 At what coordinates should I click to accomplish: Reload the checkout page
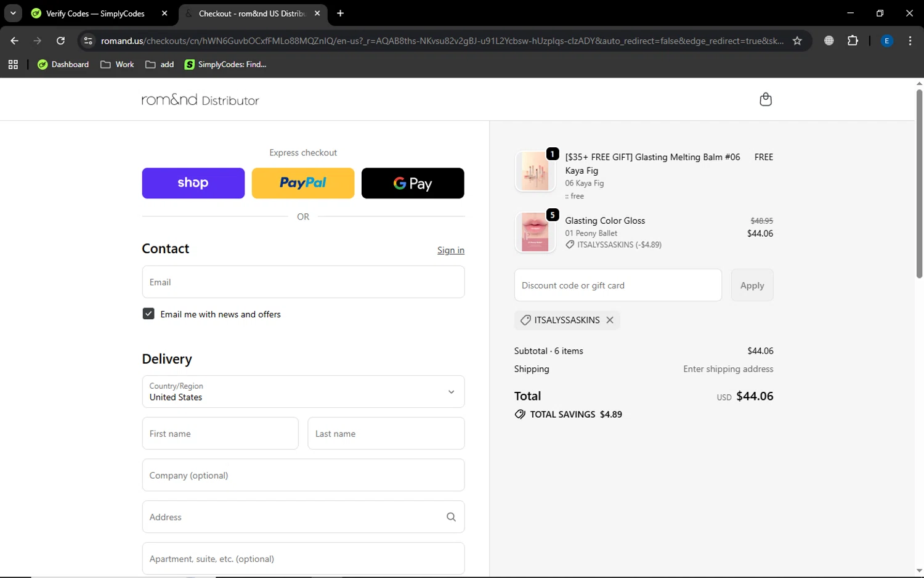tap(60, 41)
